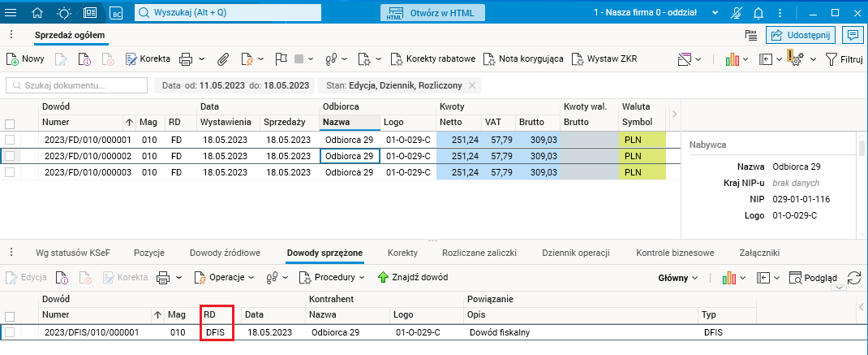Remove the Stan filter with the X
868x355 pixels.
471,85
